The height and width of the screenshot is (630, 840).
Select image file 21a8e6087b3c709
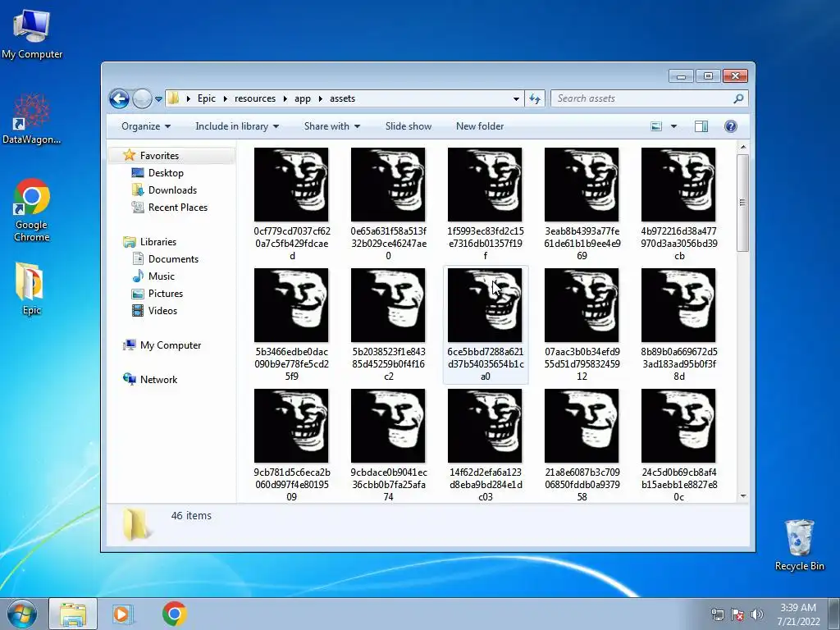tap(582, 445)
